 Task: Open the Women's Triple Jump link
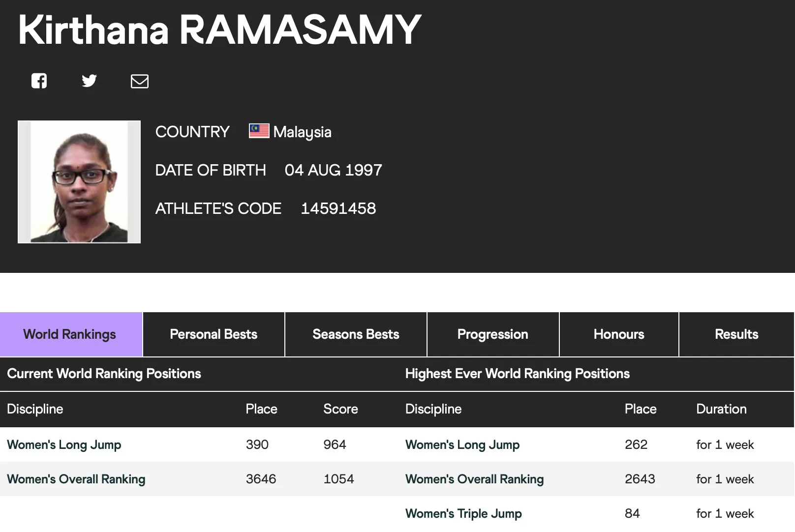pyautogui.click(x=463, y=514)
